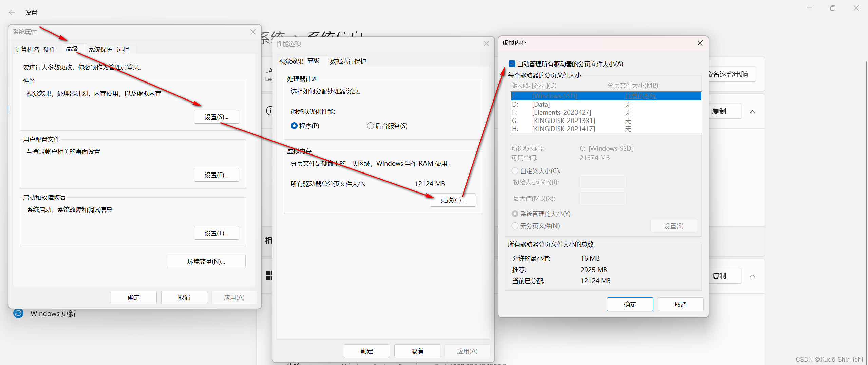Open the 视觉效果 tab in 性能选项
868x365 pixels.
(x=291, y=61)
